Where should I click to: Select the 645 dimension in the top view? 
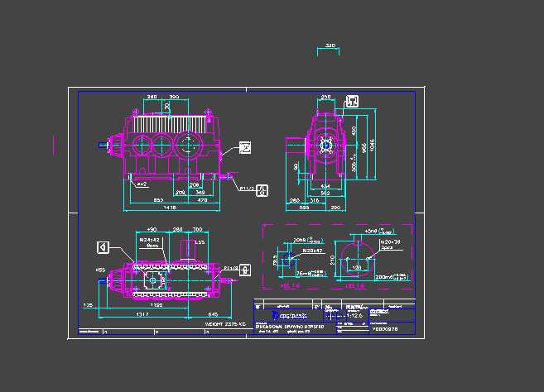pyautogui.click(x=213, y=314)
